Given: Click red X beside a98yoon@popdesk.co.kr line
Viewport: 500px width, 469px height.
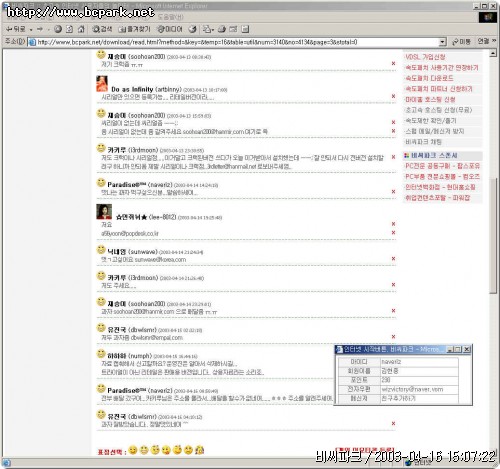Looking at the screenshot, I should tap(393, 233).
